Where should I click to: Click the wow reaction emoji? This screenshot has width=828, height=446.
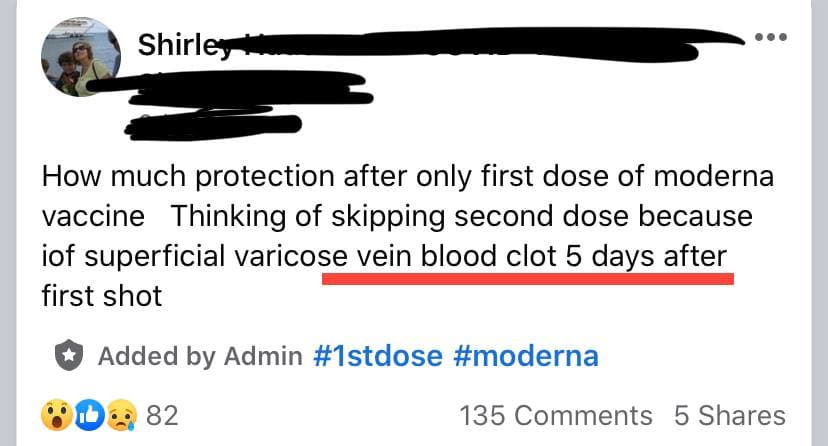[57, 414]
